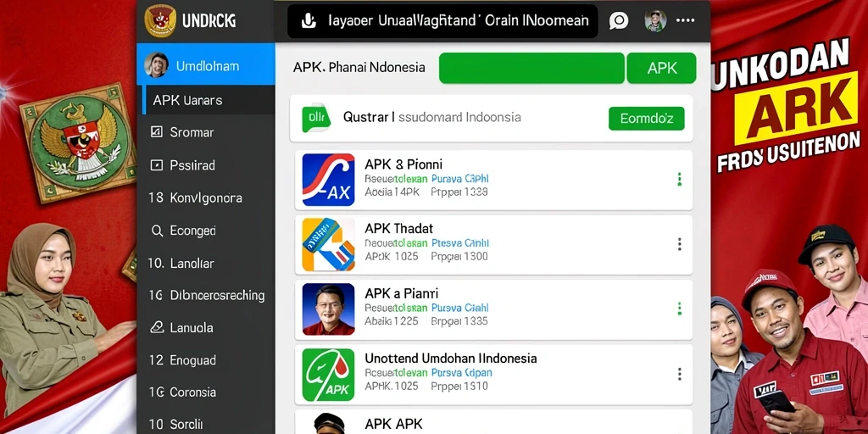The width and height of the screenshot is (868, 434).
Task: Click the Prpper 1300 text
Action: click(459, 256)
